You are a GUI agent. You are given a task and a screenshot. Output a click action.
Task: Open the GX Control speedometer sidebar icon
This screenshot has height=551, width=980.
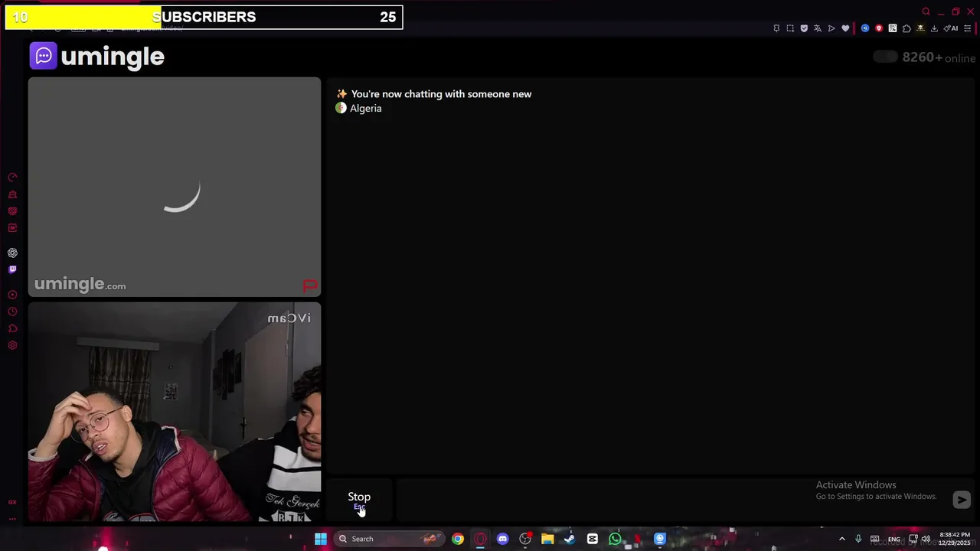(12, 178)
